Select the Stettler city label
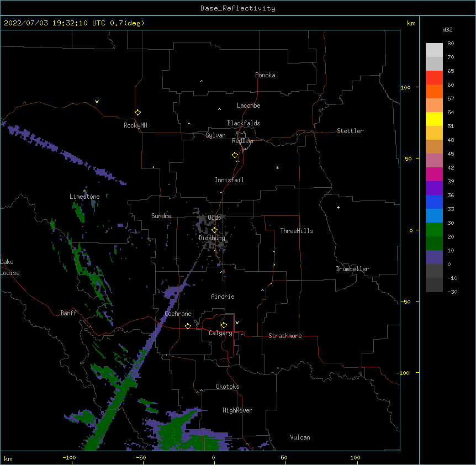 (350, 131)
